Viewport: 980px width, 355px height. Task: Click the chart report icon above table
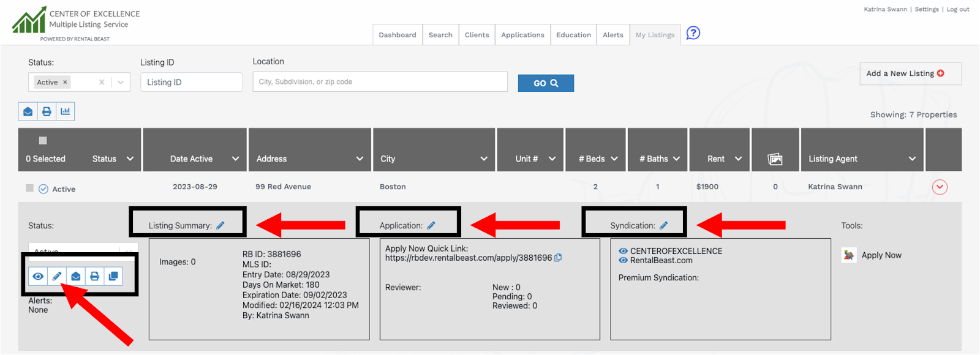pyautogui.click(x=65, y=111)
